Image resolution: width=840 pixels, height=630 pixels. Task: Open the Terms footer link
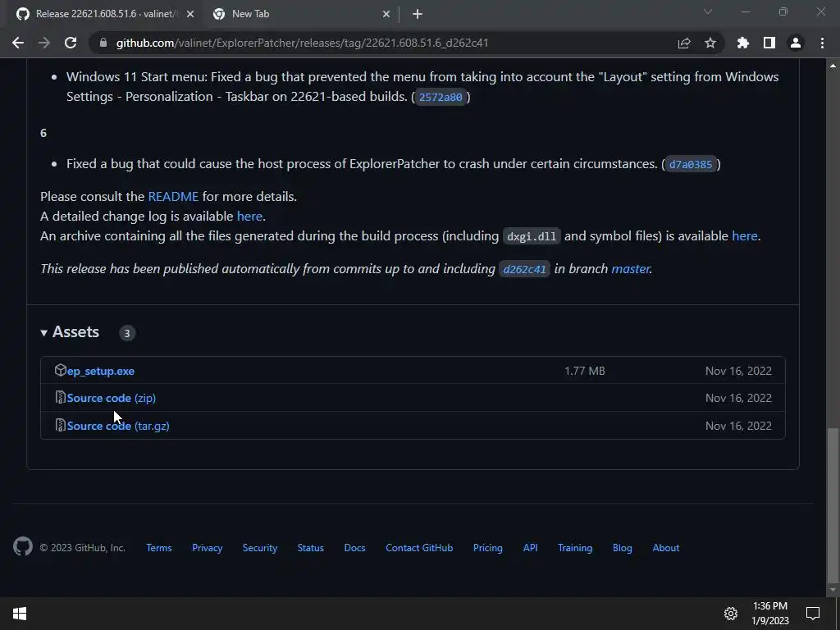click(x=159, y=547)
